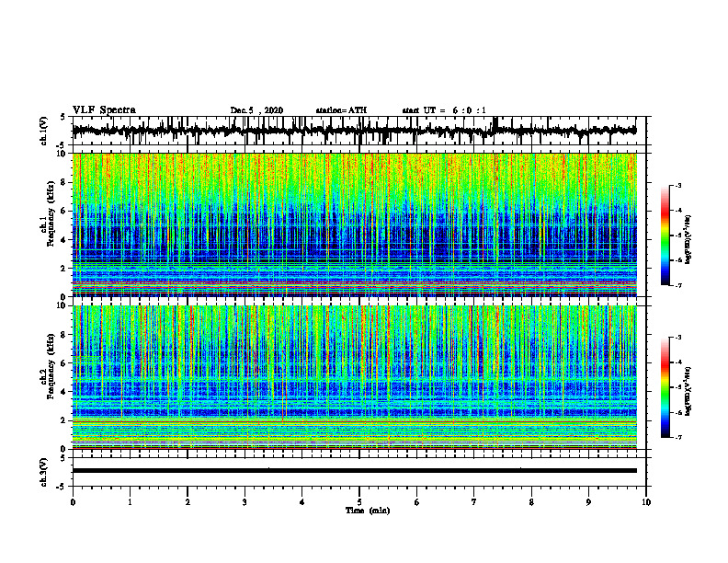
Task: Click the ch.1 "Frequency (kHz)" axis label
Action: (51, 213)
